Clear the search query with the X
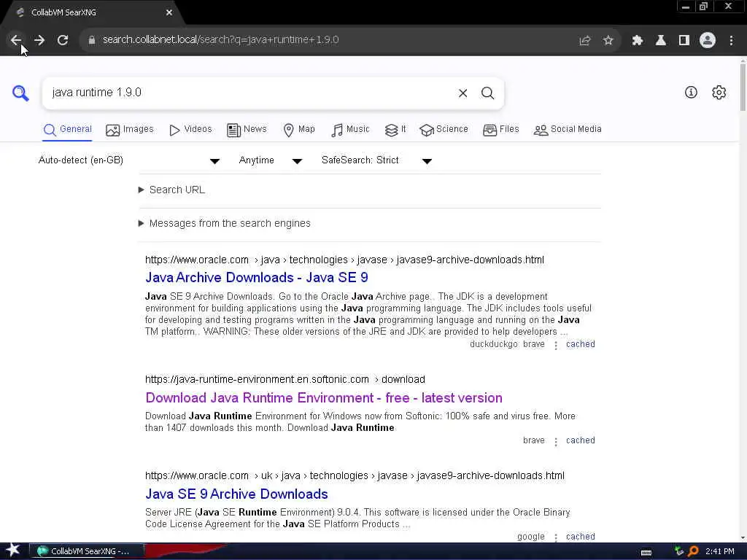Viewport: 747px width, 560px height. tap(462, 93)
